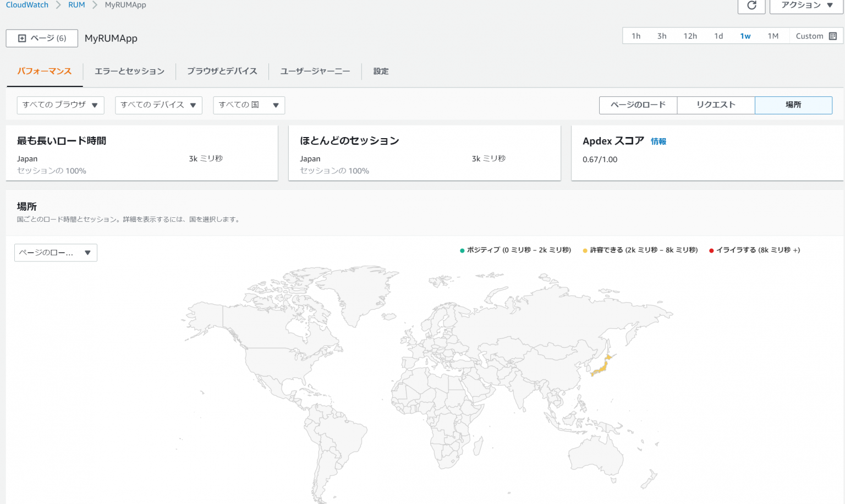Open the アクション dropdown menu
Viewport: 845px width, 504px height.
tap(805, 6)
